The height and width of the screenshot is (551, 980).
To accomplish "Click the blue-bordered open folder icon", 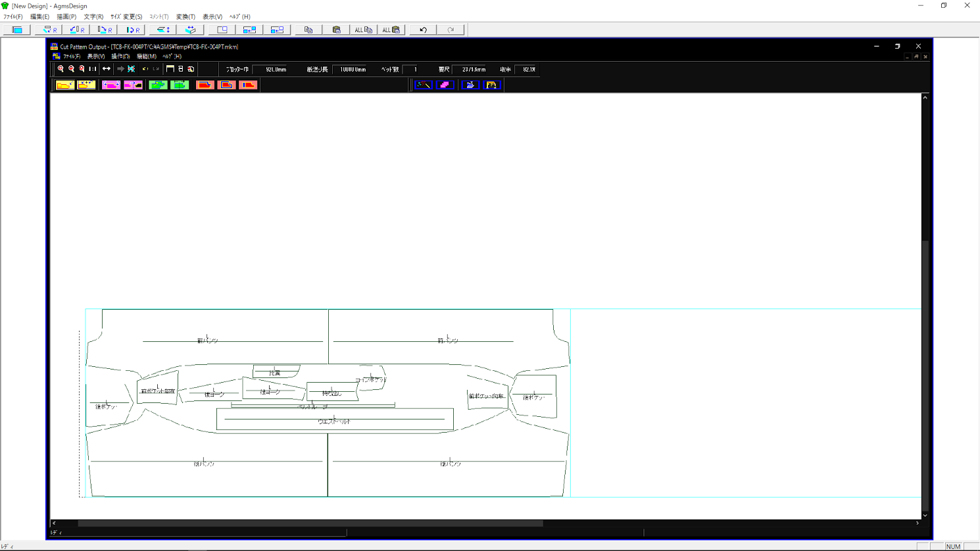I will click(470, 85).
